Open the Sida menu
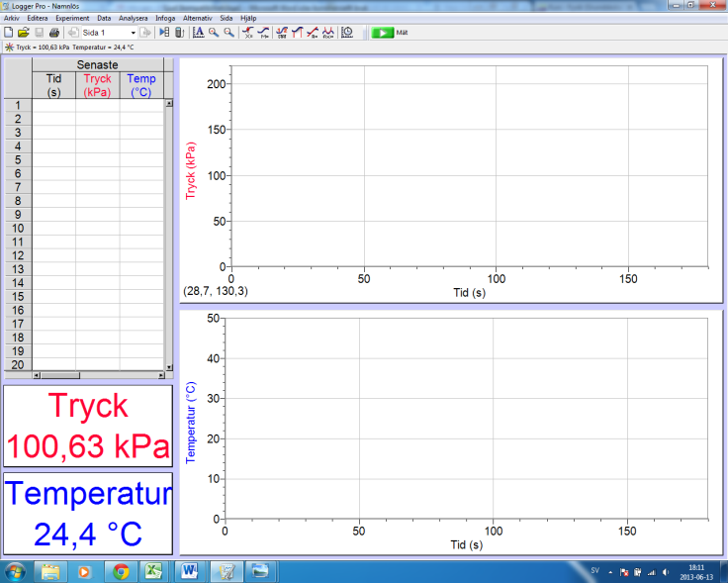The width and height of the screenshot is (728, 583). [x=227, y=18]
